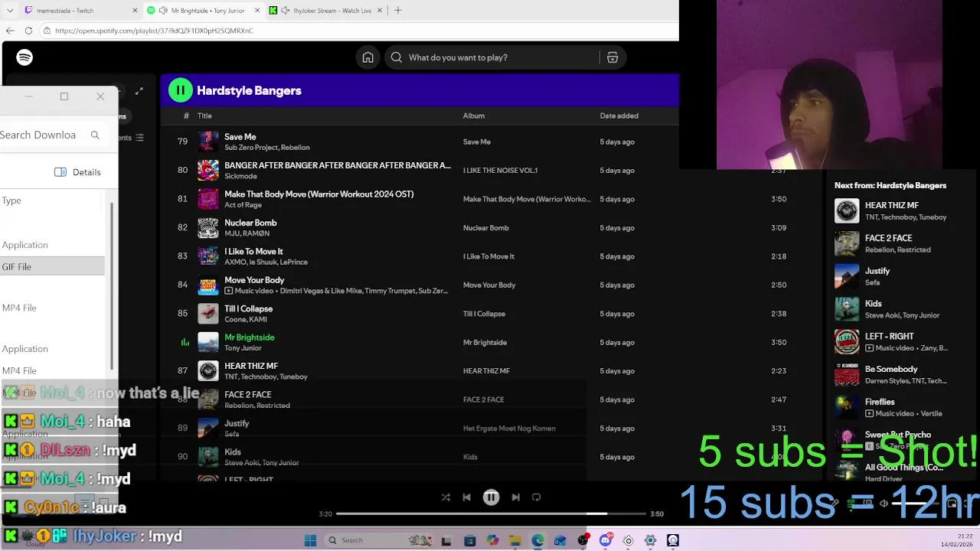Image resolution: width=980 pixels, height=551 pixels.
Task: Sort by the Title column header
Action: coord(204,116)
